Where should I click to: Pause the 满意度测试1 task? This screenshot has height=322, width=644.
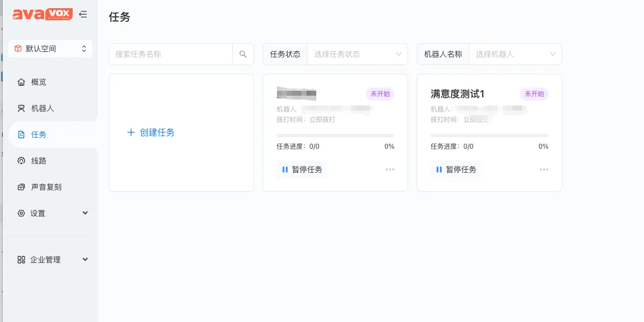tap(456, 169)
